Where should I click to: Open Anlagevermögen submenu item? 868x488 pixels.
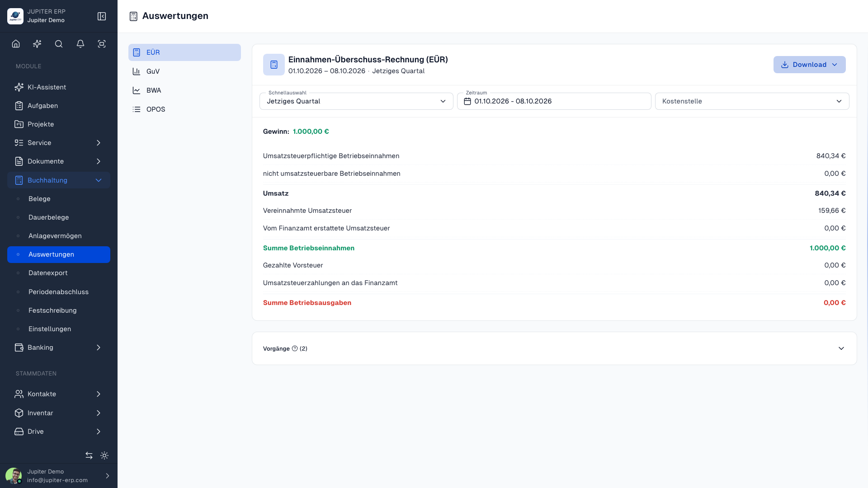[59, 236]
